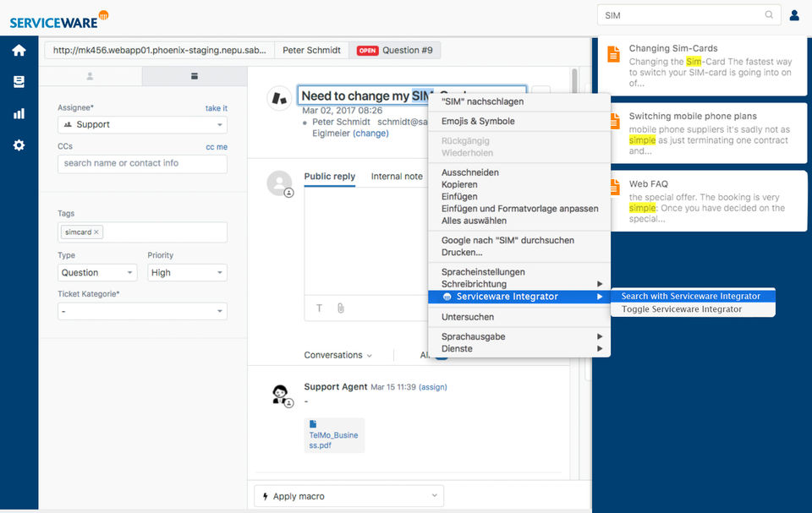Switch to the user info tab icon
Viewport: 812px width, 513px height.
coord(91,76)
